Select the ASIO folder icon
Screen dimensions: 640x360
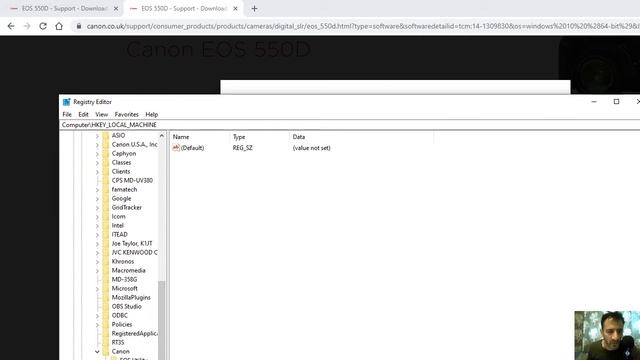[x=106, y=136]
